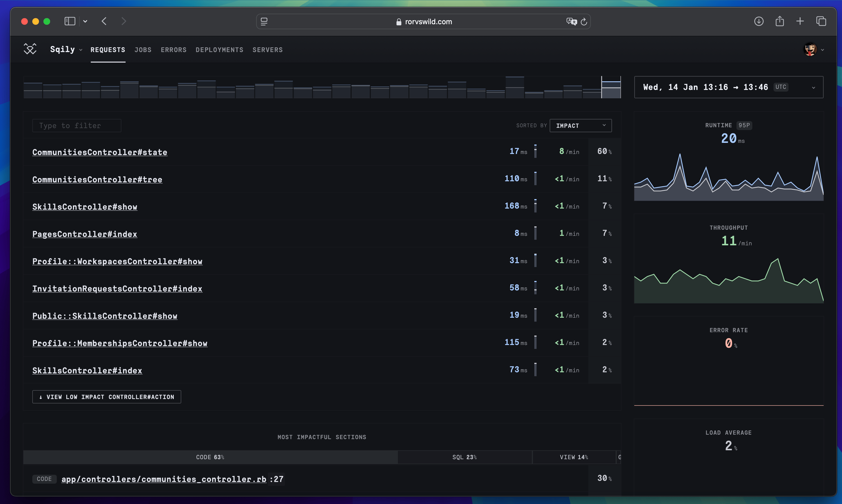Open app/controllers/communities_controller.rb link

164,479
